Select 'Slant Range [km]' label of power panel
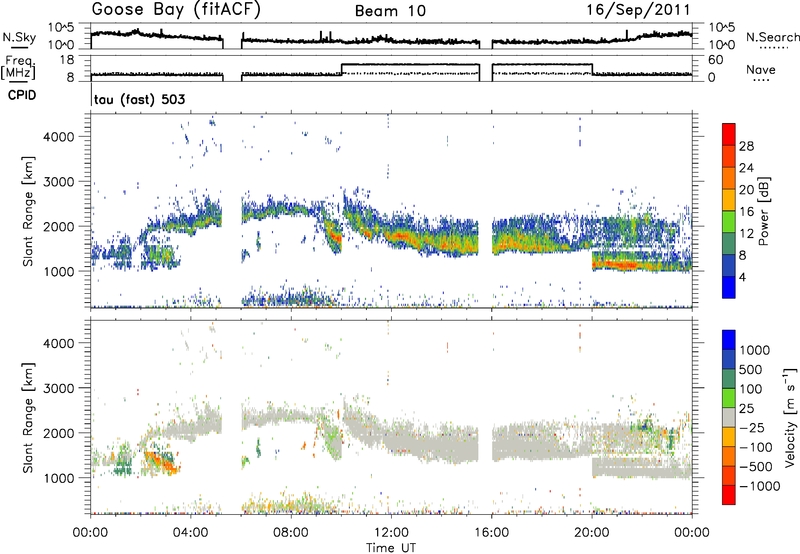This screenshot has width=800, height=554. tap(28, 211)
